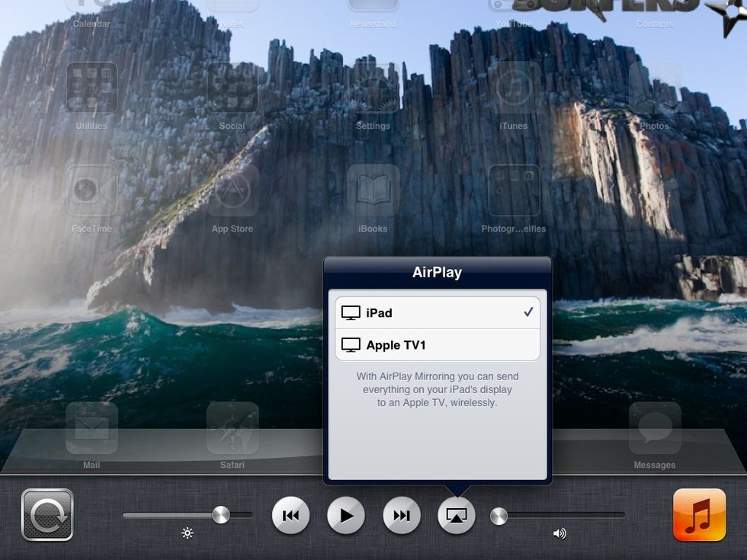This screenshot has height=560, width=747.
Task: Click the Calendar app label
Action: 91,24
